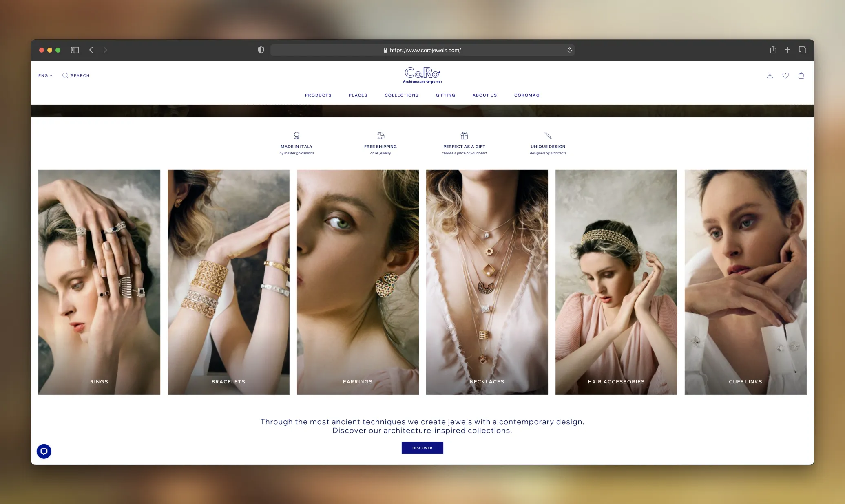This screenshot has width=845, height=504.
Task: Click the "on all jewelry" subtitle
Action: [x=380, y=153]
